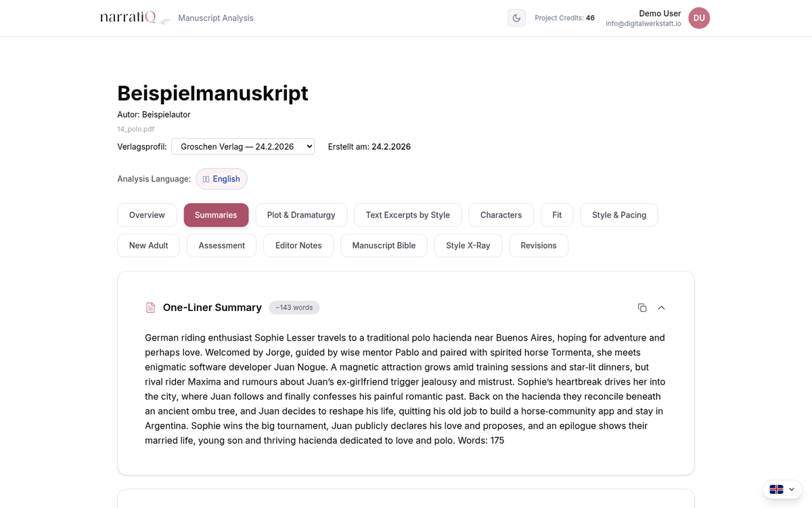The width and height of the screenshot is (812, 508).
Task: Open the Style X-Ray tab
Action: click(468, 245)
